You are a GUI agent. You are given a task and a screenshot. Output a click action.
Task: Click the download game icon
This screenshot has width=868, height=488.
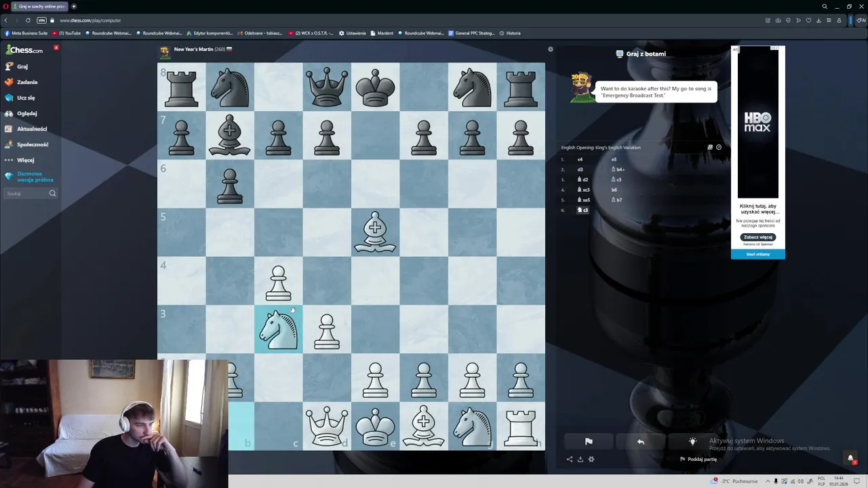580,459
